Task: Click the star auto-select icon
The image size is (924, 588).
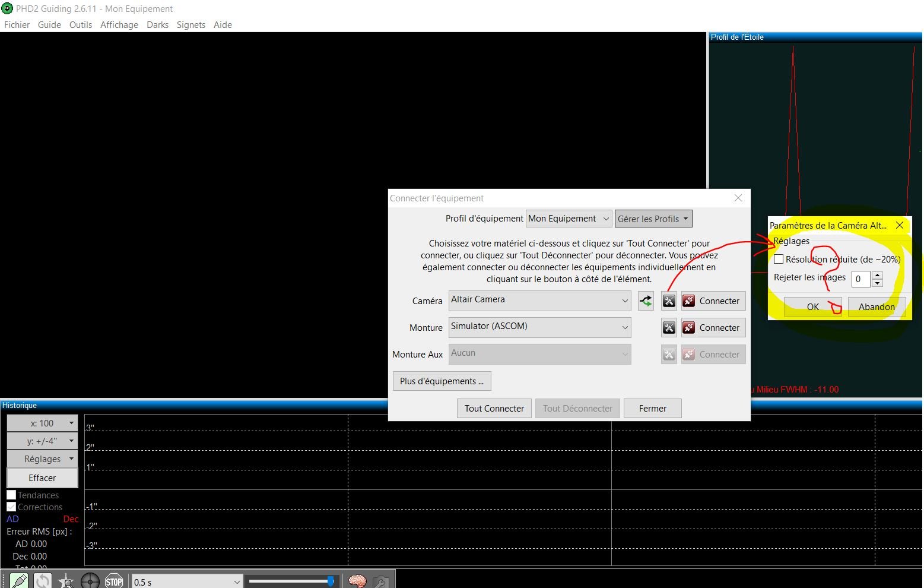Action: tap(66, 581)
